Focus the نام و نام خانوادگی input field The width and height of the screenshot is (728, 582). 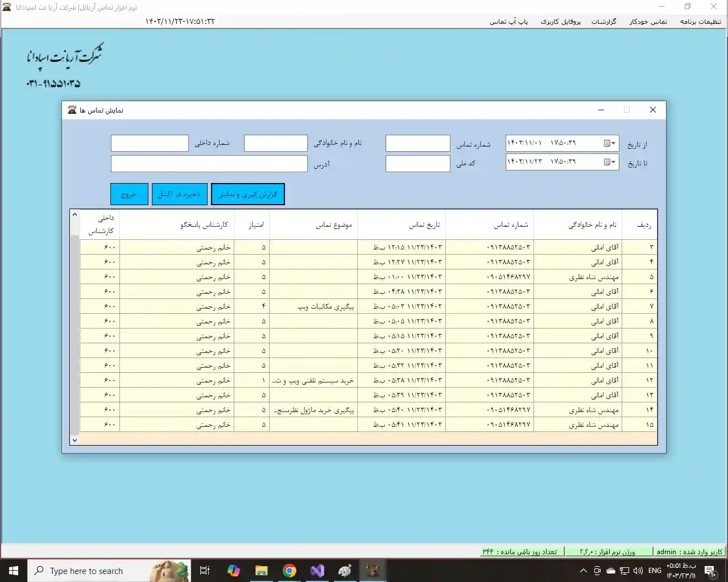click(276, 143)
